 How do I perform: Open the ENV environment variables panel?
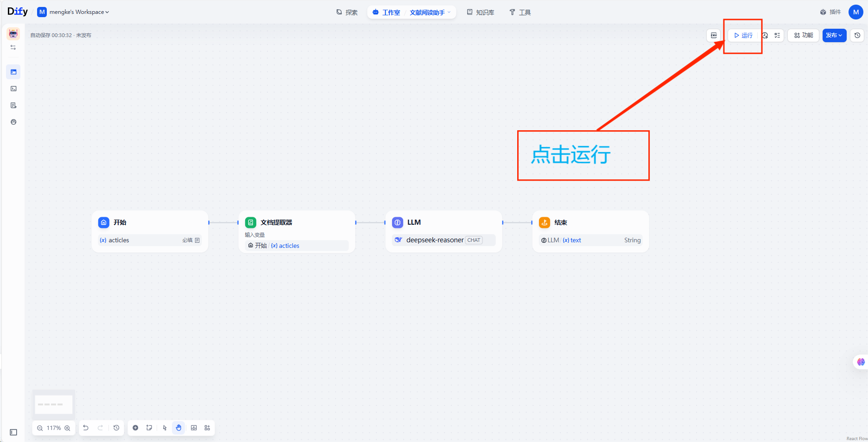click(x=714, y=35)
